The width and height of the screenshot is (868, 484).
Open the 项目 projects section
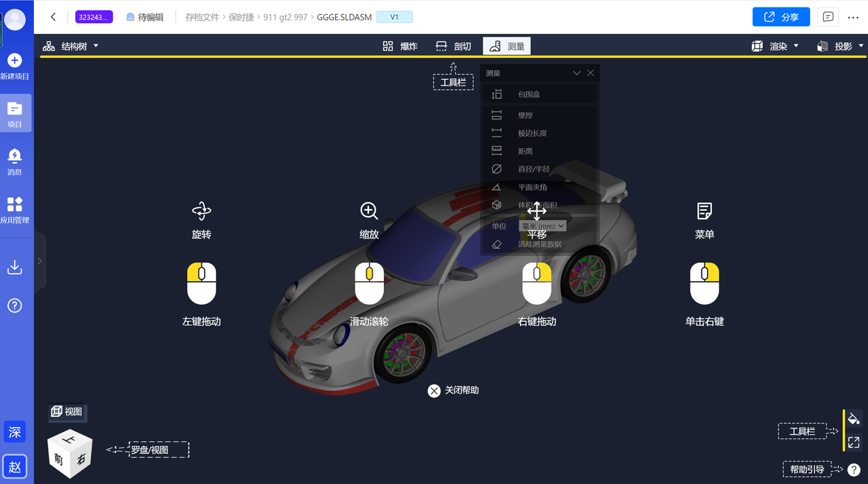[15, 114]
